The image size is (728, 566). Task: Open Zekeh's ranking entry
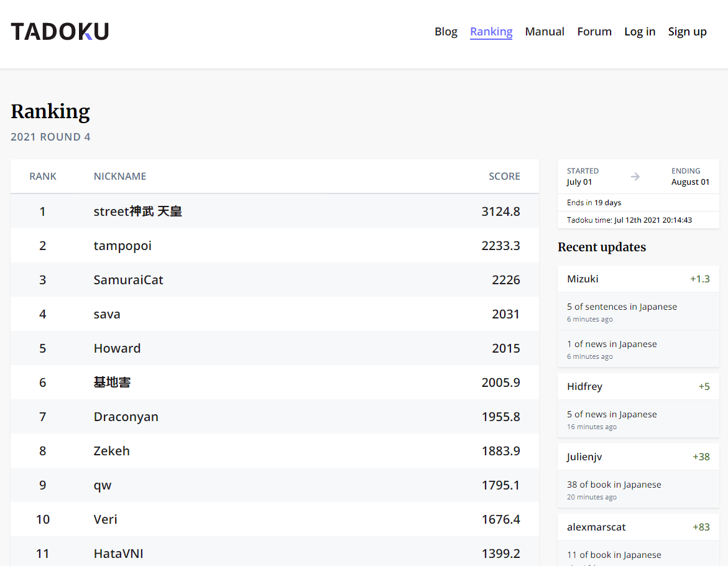point(111,451)
